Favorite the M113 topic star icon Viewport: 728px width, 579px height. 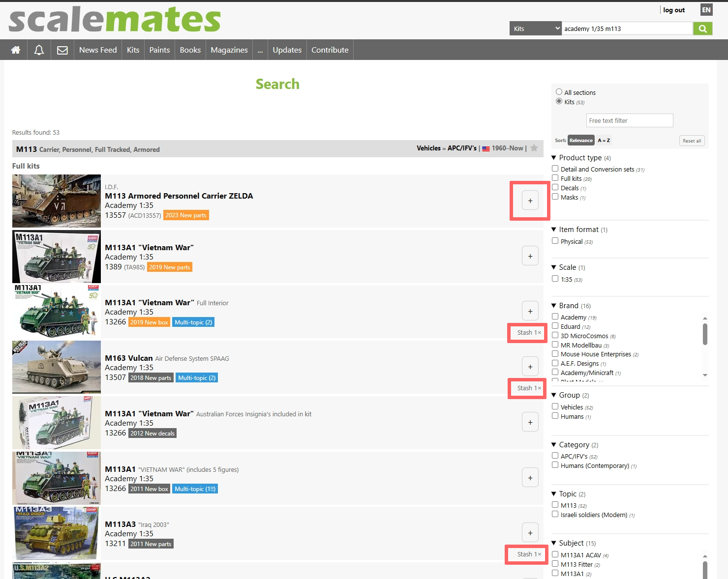[534, 148]
